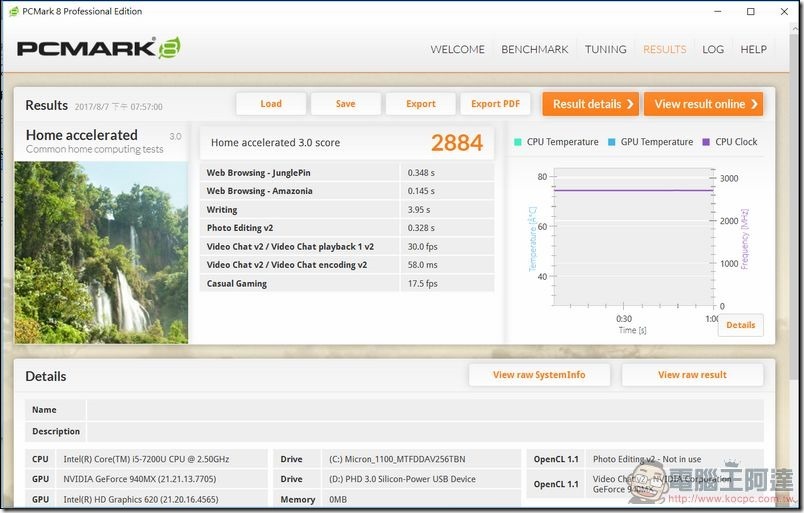Image resolution: width=804 pixels, height=513 pixels.
Task: Click the NVIDIA GeForce 940MX GPU entry
Action: coord(139,479)
